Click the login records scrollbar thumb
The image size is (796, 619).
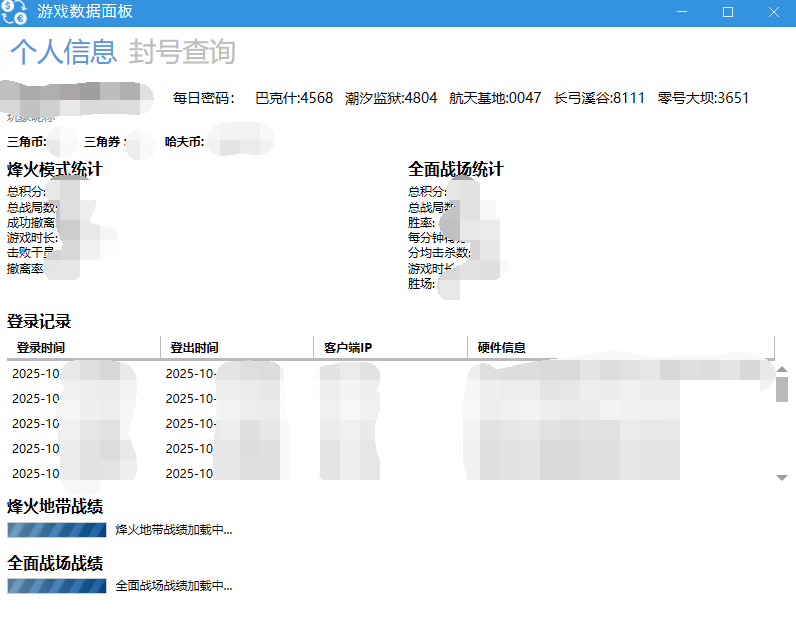coord(782,388)
